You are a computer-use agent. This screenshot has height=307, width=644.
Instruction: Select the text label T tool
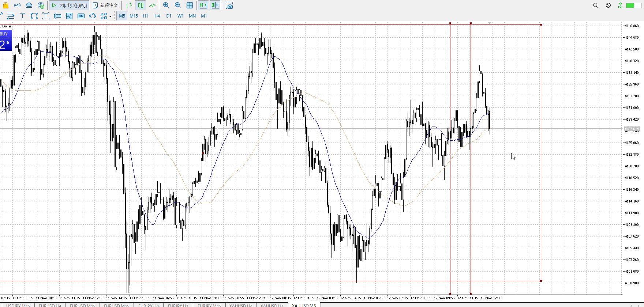(x=22, y=16)
